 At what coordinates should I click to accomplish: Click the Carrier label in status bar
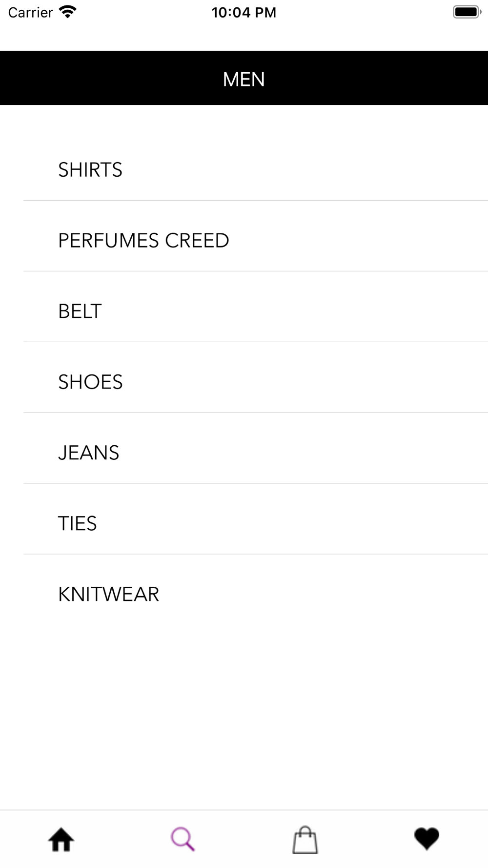31,12
